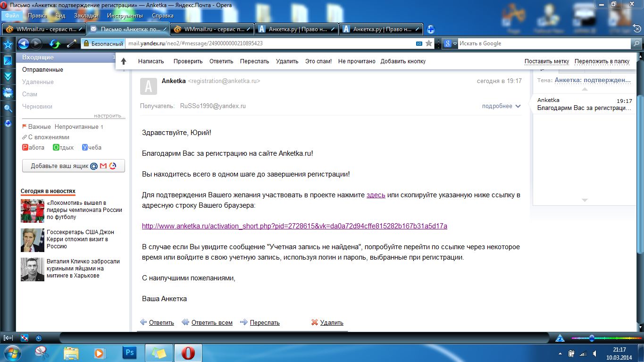This screenshot has width=644, height=362.
Task: Open the history panel globe icon in sidebar
Action: point(8,93)
